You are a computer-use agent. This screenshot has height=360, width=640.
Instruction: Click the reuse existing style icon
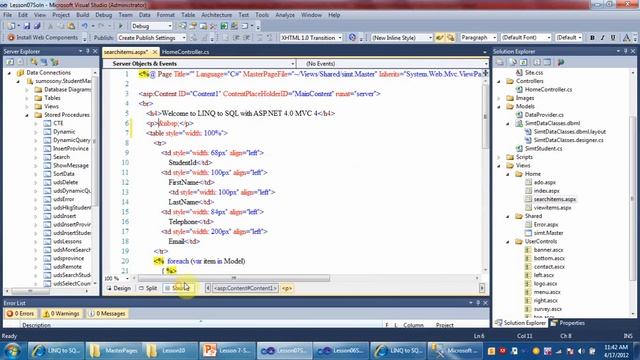point(450,38)
